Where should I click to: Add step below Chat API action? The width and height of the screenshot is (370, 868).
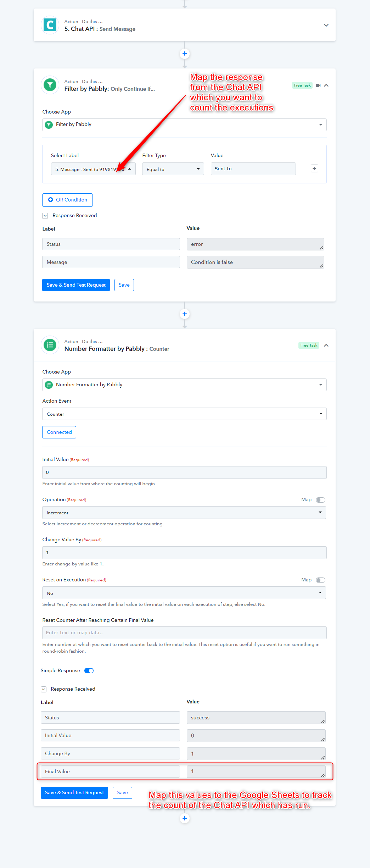point(185,54)
